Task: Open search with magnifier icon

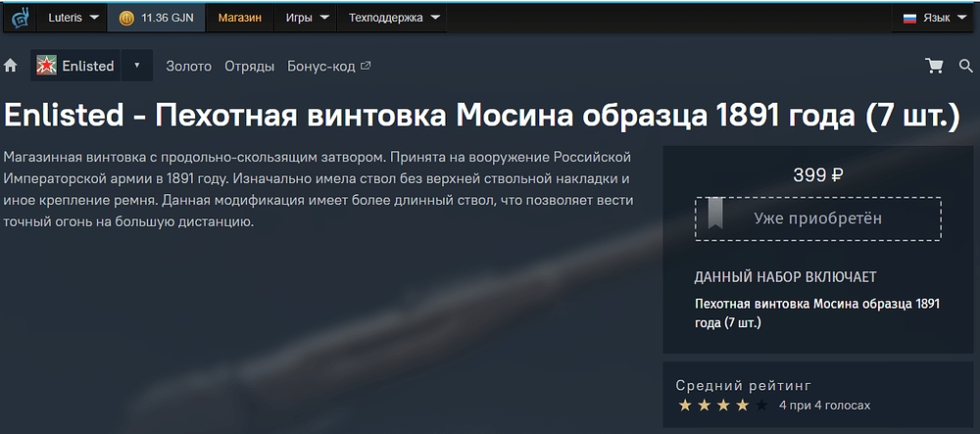Action: coord(965,66)
